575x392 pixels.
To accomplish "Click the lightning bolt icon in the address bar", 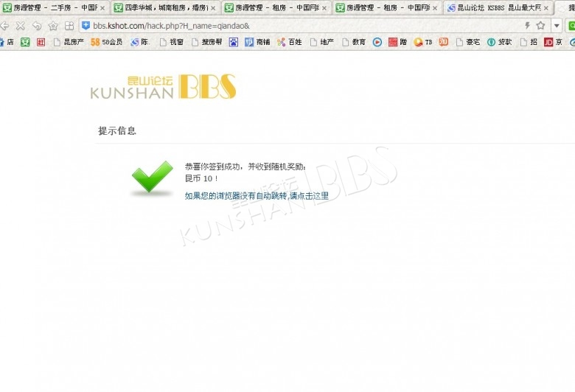I will (527, 25).
